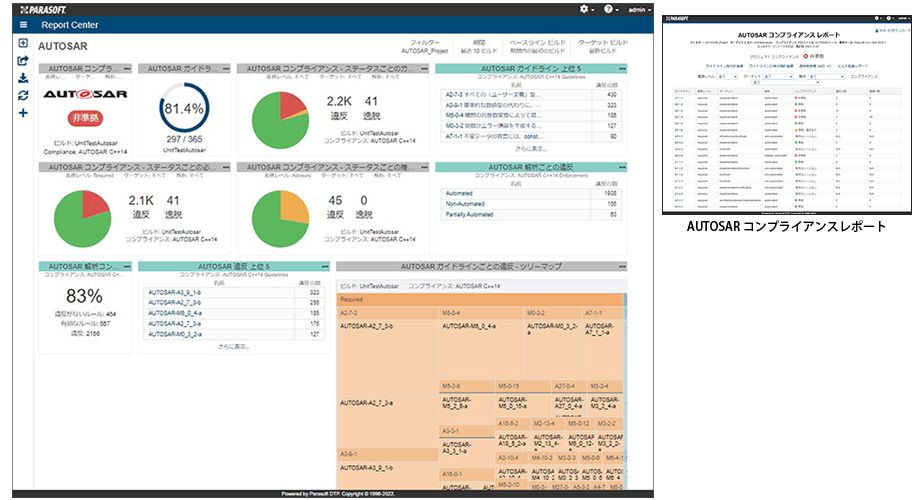Open options menu of AUTOSAR コンプラ... widget
Screen dimensions: 920x500
pyautogui.click(x=127, y=69)
